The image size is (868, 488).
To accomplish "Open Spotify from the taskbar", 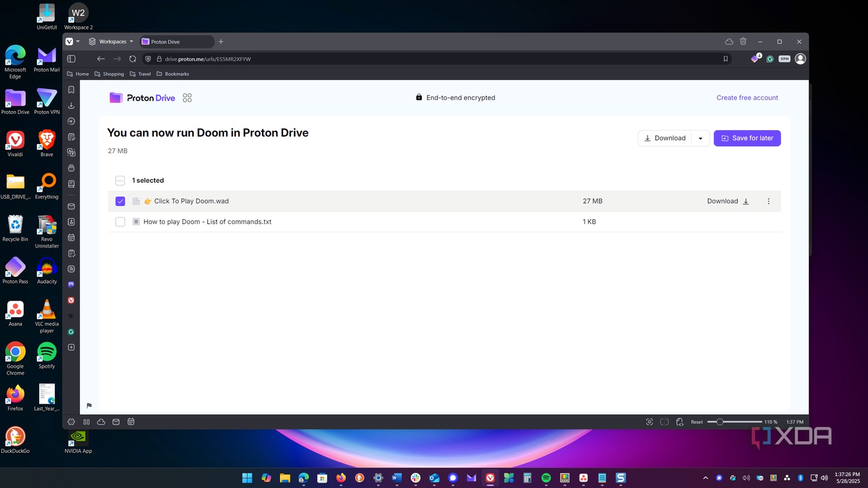I will tap(546, 478).
